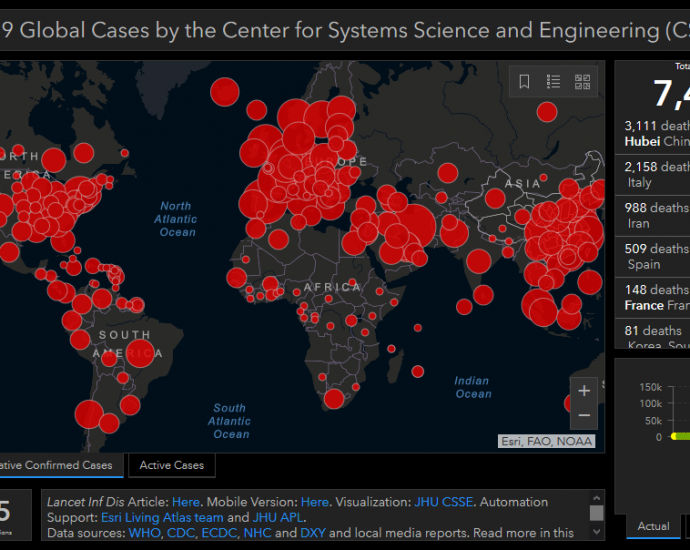The width and height of the screenshot is (690, 550).
Task: Open the map bookmarks icon
Action: click(x=524, y=82)
